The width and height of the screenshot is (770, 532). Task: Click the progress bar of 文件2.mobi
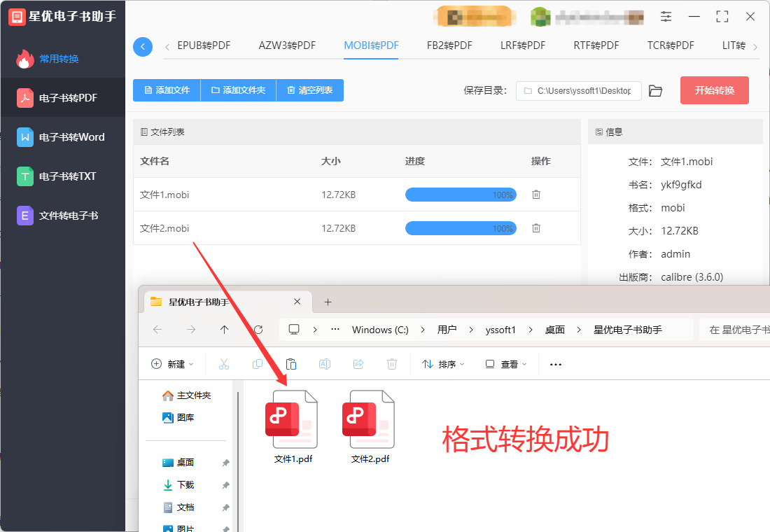coord(461,228)
